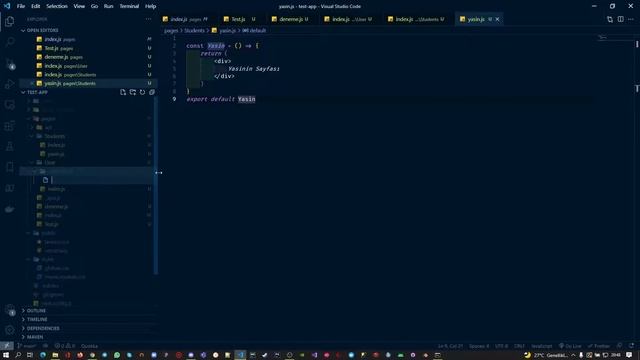The image size is (640, 360).
Task: Open the WhatsApp taskbar icon
Action: tap(117, 355)
